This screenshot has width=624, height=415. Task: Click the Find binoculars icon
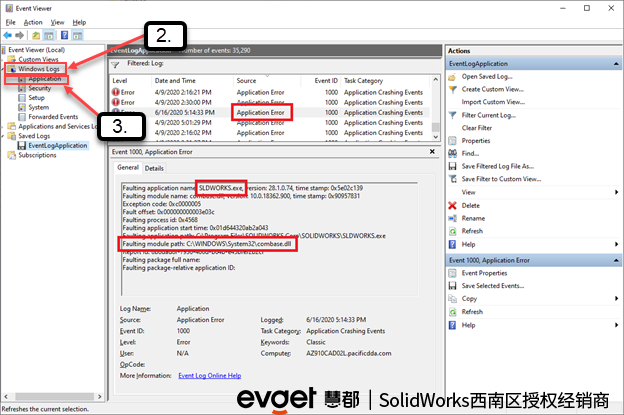click(452, 154)
